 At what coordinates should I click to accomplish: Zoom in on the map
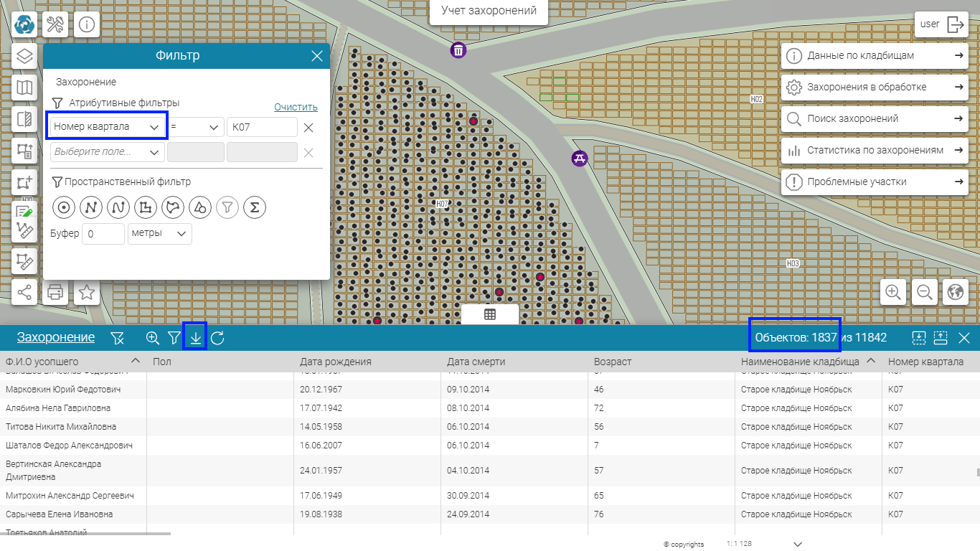(893, 292)
